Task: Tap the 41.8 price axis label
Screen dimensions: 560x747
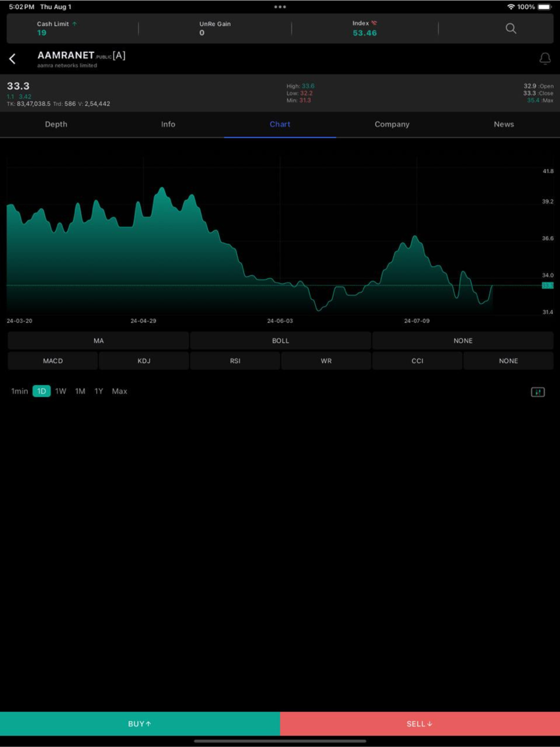Action: (548, 171)
